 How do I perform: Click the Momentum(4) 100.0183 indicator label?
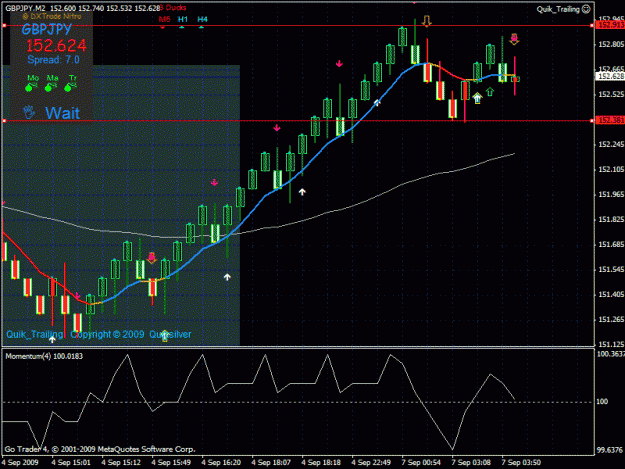click(44, 356)
